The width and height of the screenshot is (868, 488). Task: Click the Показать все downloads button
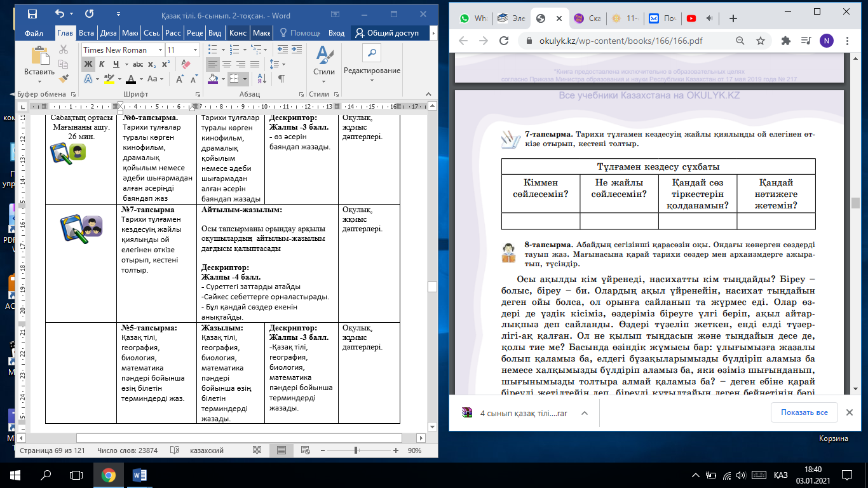(x=804, y=412)
